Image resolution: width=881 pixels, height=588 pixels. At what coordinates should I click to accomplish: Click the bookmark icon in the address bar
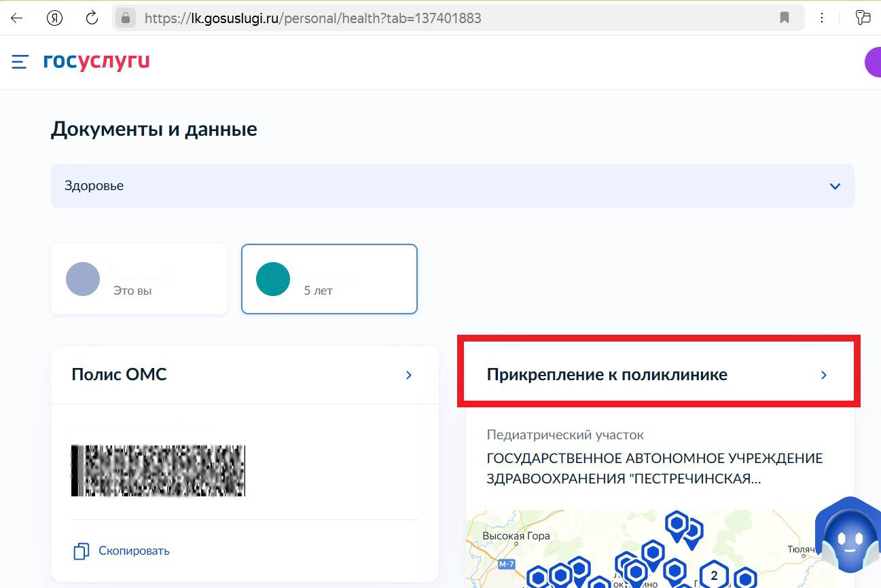point(784,18)
